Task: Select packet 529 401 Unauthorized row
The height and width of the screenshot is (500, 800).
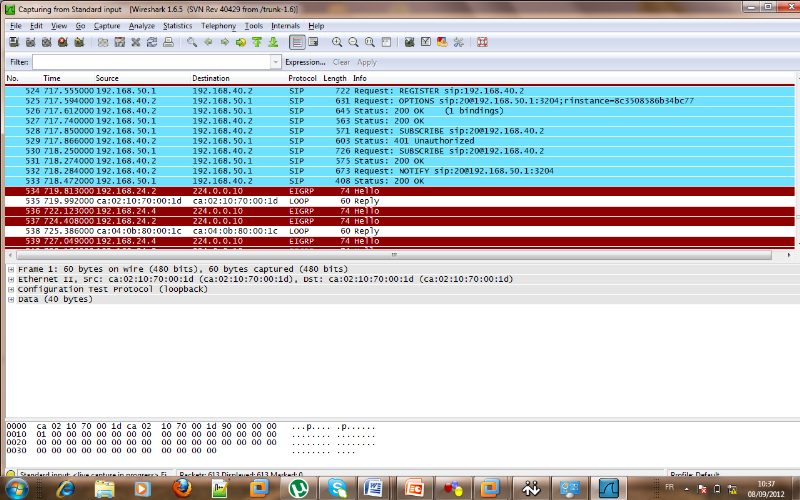Action: pyautogui.click(x=400, y=141)
